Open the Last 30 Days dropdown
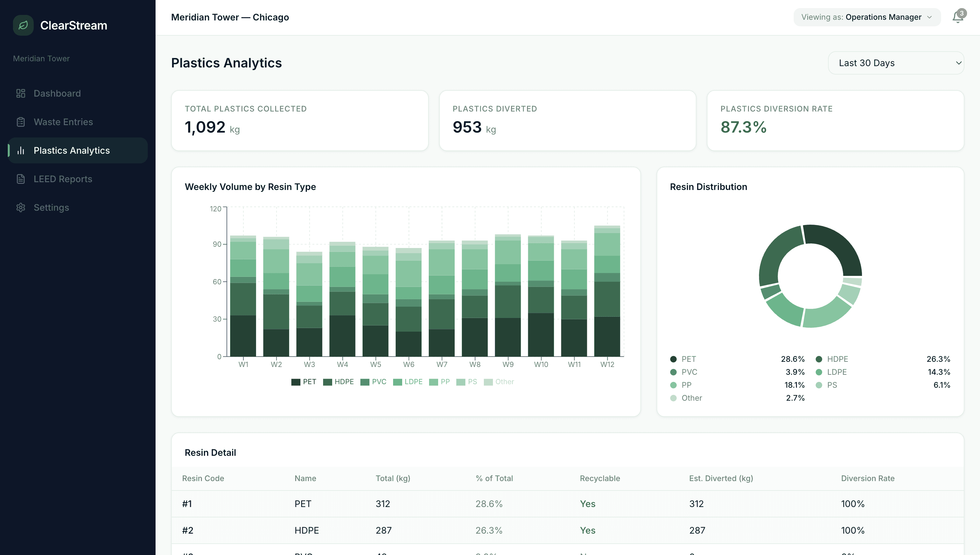Viewport: 980px width, 555px height. coord(895,63)
